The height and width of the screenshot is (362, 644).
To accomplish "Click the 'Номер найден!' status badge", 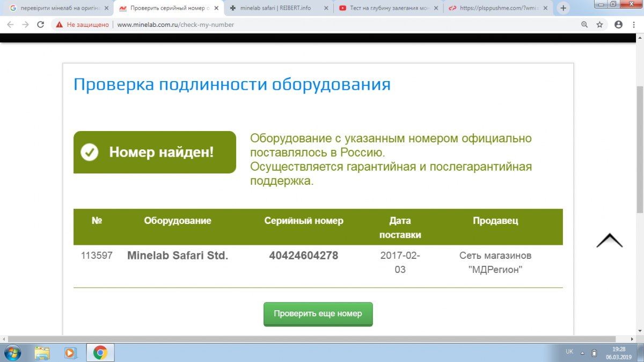I will [155, 152].
